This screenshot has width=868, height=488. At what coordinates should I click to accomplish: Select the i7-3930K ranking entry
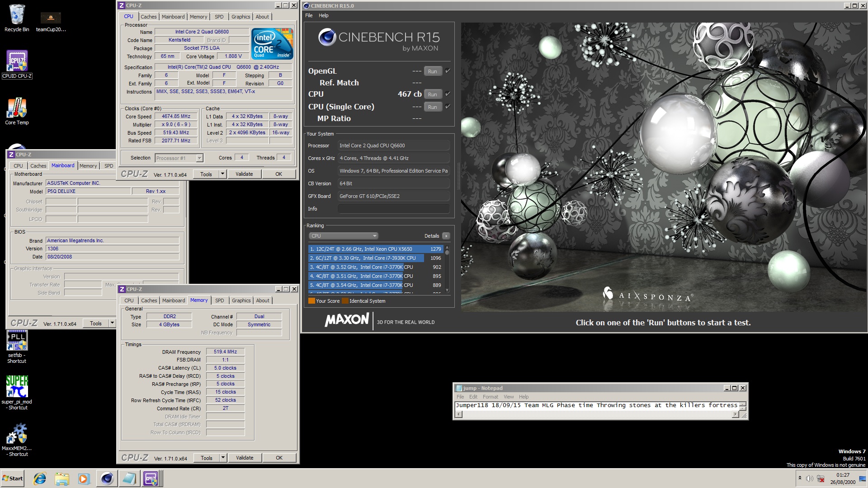pyautogui.click(x=376, y=258)
